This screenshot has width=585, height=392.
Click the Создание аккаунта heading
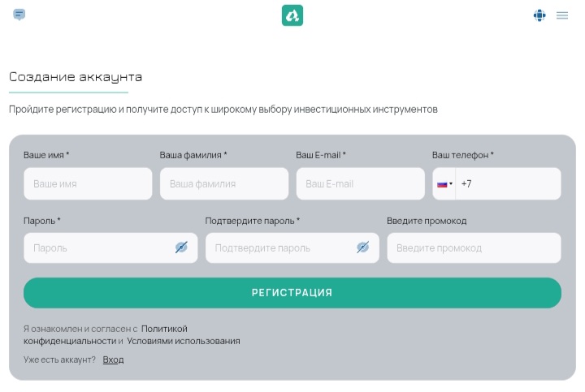tap(76, 77)
